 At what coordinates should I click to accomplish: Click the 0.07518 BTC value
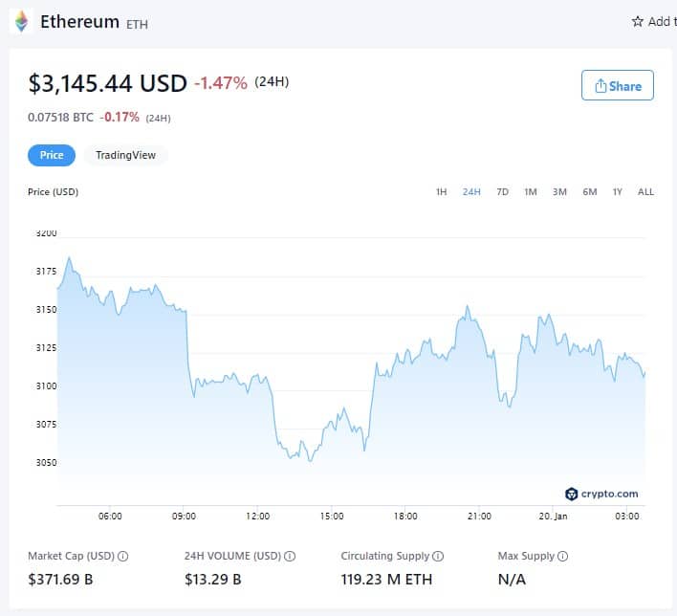[x=60, y=118]
